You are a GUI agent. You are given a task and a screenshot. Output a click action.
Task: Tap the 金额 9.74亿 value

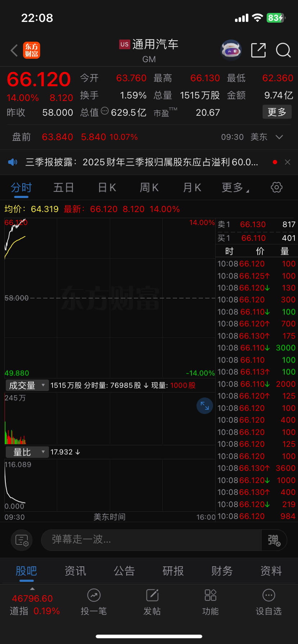[x=279, y=95]
